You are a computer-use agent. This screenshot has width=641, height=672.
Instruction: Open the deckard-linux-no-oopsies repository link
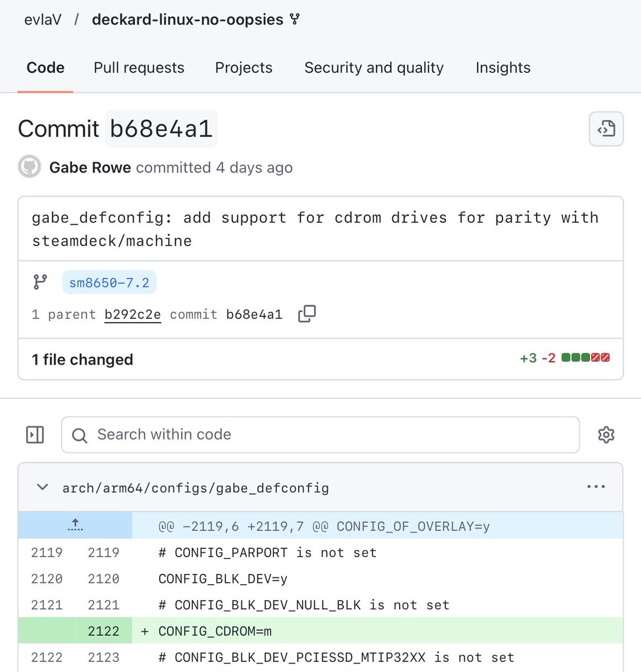188,20
